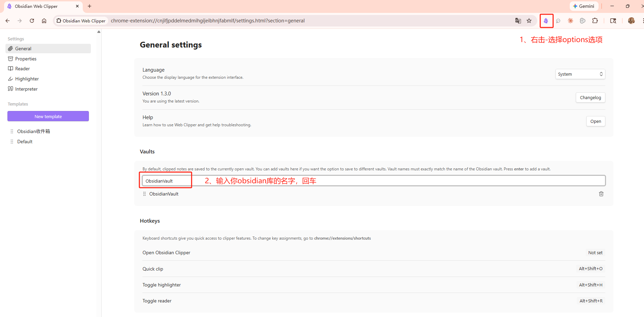The image size is (644, 317).
Task: Select the Default template
Action: [25, 142]
